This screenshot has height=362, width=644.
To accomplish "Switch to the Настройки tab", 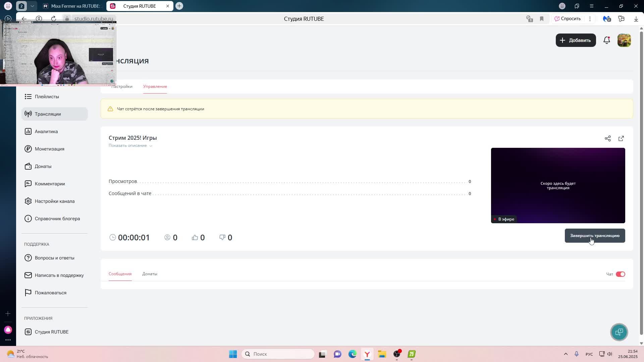I will 123,86.
